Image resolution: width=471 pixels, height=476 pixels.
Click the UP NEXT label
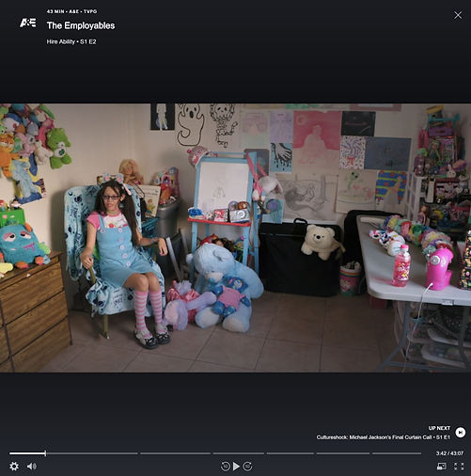439,428
